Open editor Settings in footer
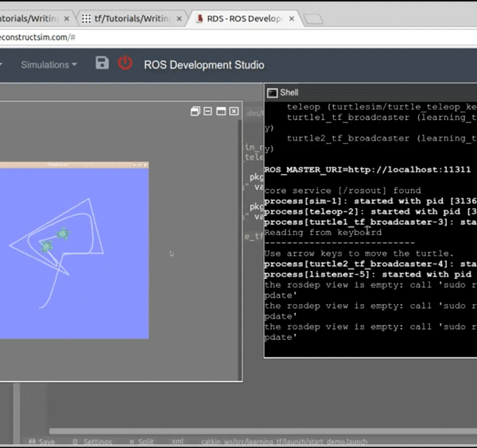This screenshot has height=448, width=477. pos(93,442)
